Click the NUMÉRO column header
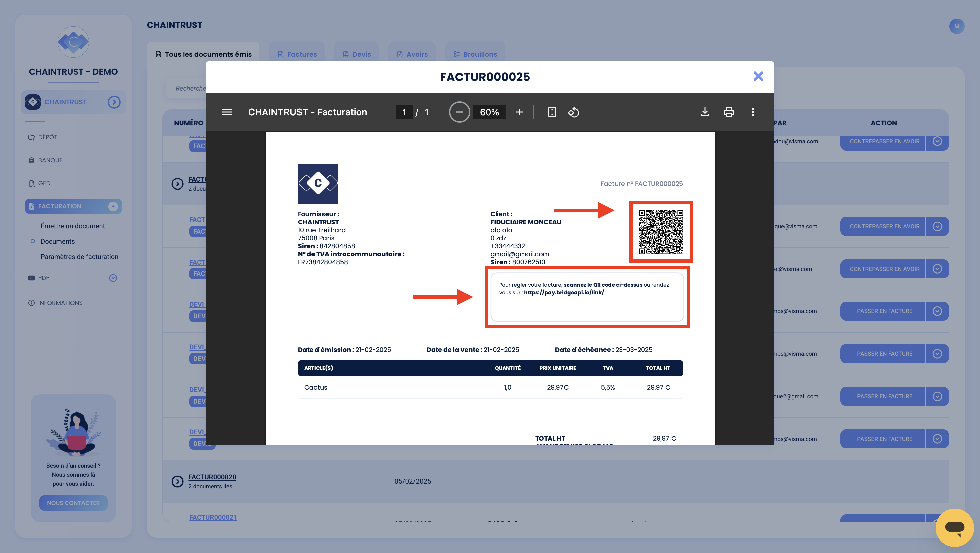The height and width of the screenshot is (553, 980). [x=189, y=123]
